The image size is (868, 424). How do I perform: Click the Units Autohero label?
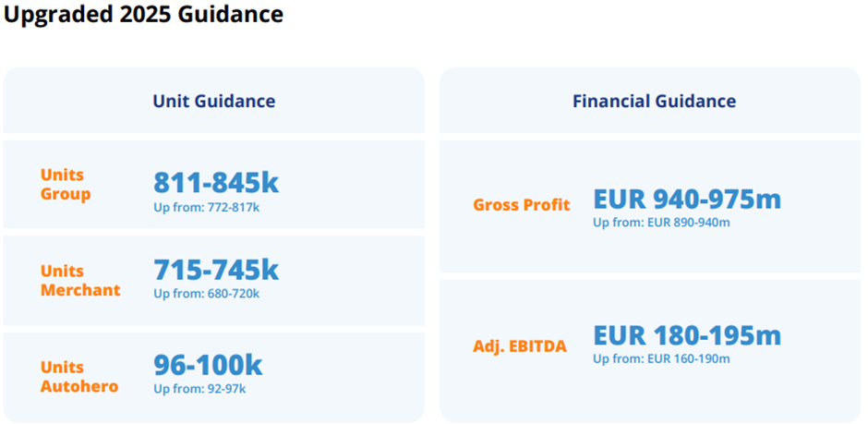tap(79, 377)
